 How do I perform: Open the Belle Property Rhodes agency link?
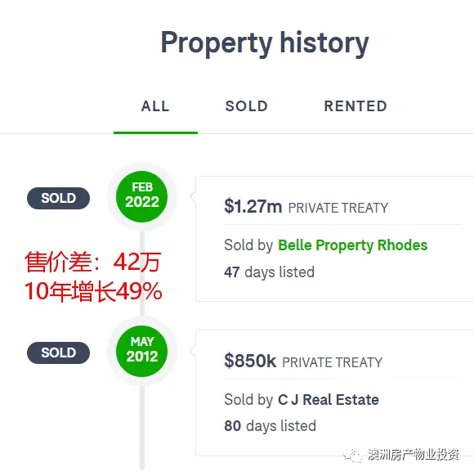352,245
